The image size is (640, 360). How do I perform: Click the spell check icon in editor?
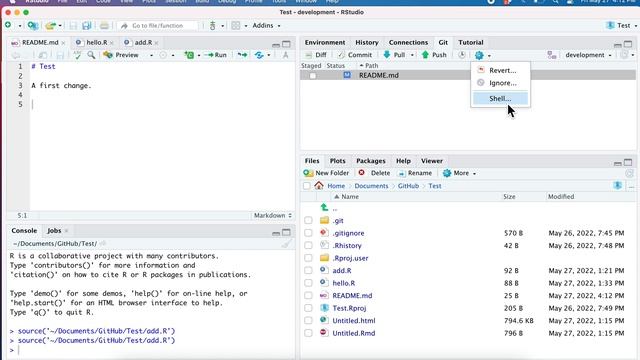77,55
